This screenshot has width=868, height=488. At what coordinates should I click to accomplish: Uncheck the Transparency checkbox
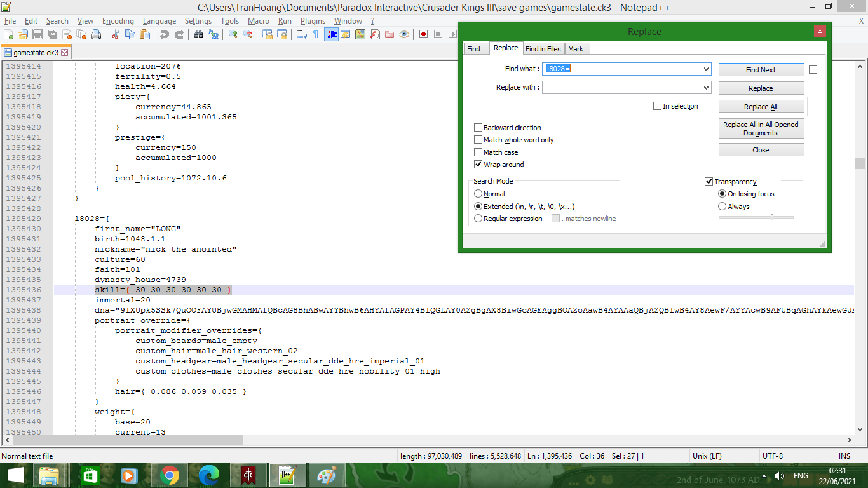pos(709,182)
